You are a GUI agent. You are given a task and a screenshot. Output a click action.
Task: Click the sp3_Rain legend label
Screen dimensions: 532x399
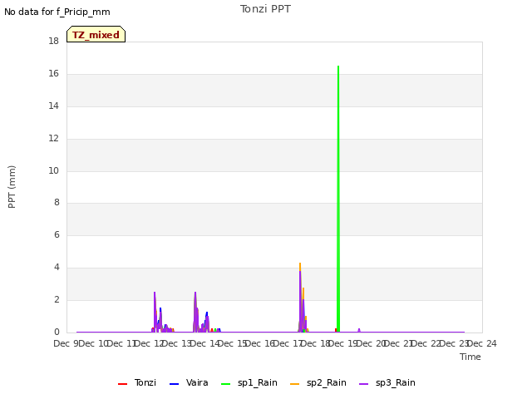396,382
